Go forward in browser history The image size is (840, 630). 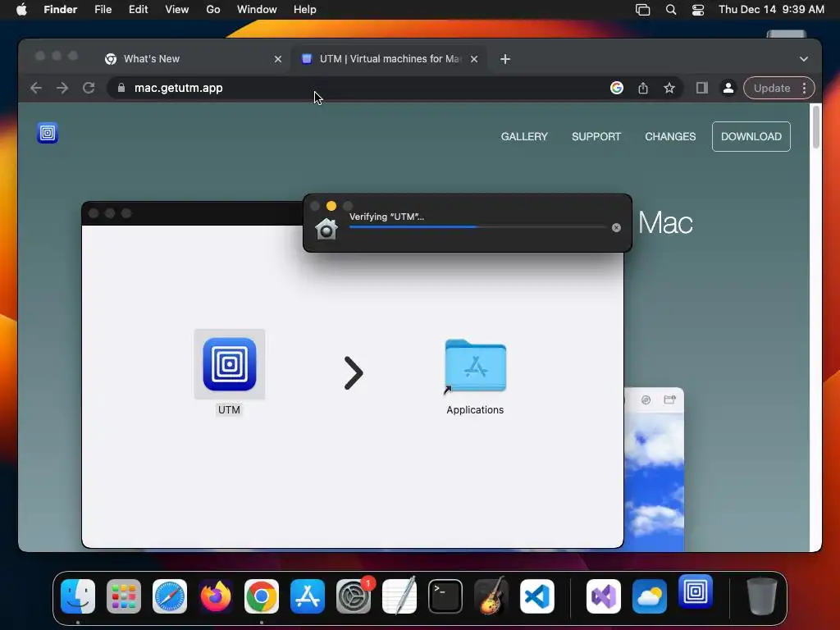62,88
